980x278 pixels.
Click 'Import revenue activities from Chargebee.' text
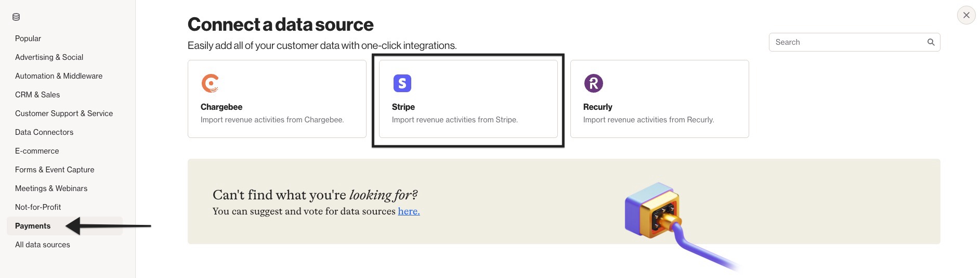(272, 120)
